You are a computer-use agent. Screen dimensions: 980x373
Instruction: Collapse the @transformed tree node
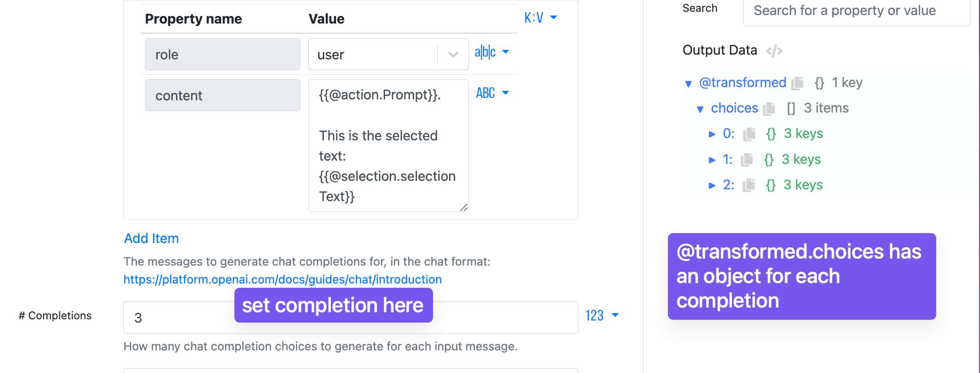[688, 84]
